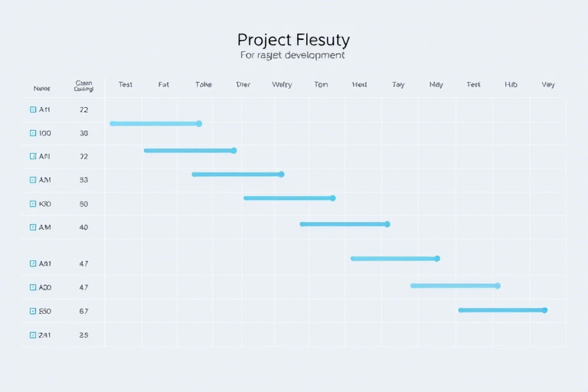Click the Hib column header
Screen dimensions: 588x392
pos(511,84)
